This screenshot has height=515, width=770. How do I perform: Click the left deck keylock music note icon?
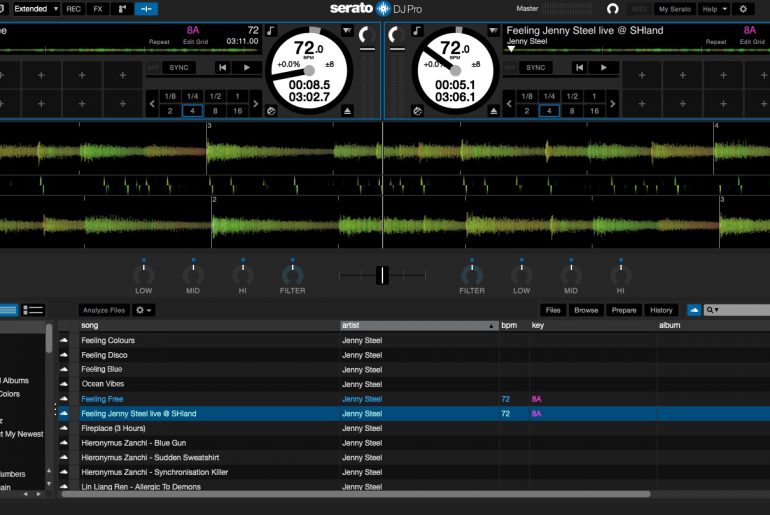coord(271,31)
